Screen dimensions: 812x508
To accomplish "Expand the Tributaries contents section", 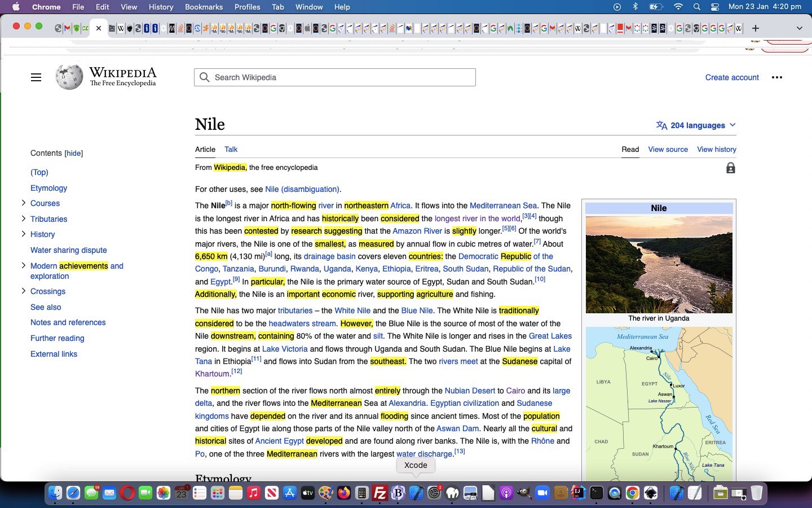I will (x=23, y=218).
